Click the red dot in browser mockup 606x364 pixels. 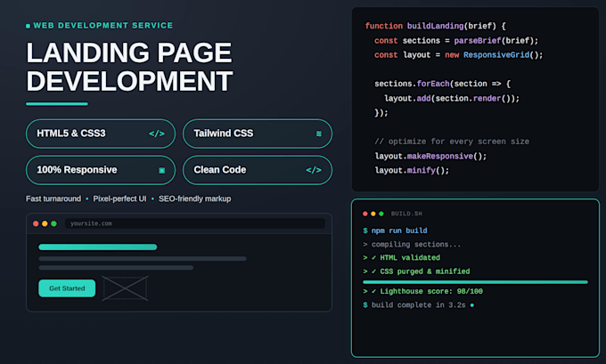36,223
